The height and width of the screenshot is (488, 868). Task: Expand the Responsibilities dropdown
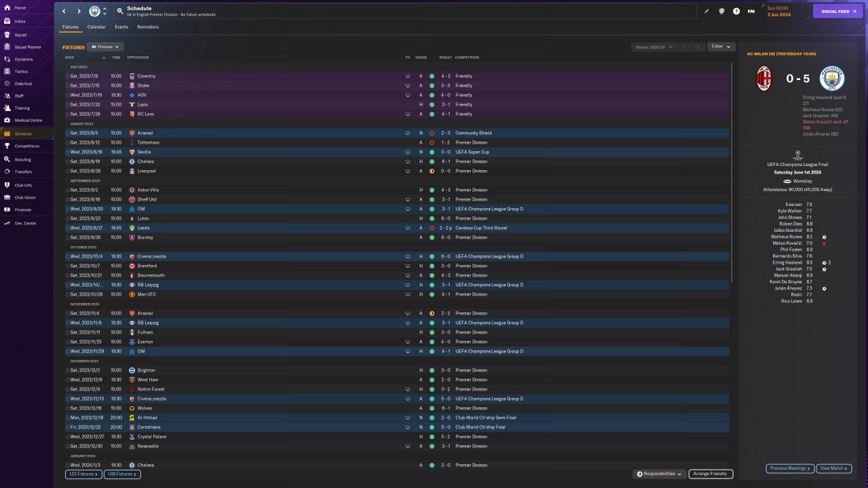660,474
